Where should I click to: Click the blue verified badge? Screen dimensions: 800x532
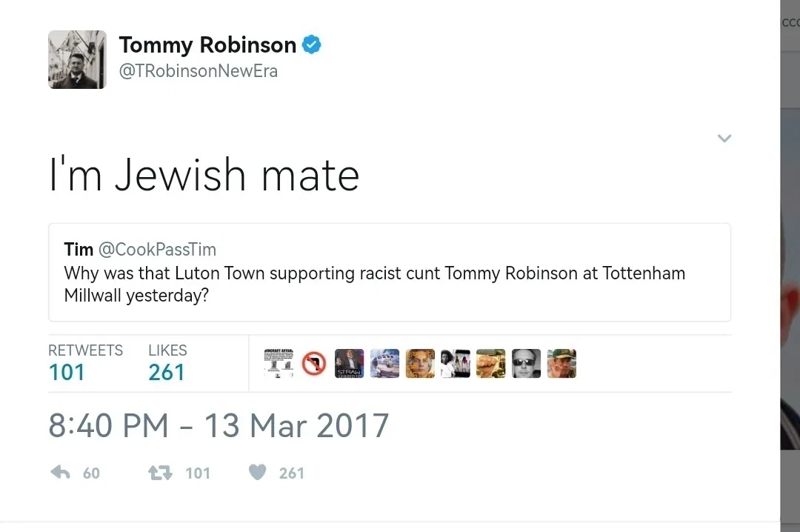click(311, 45)
